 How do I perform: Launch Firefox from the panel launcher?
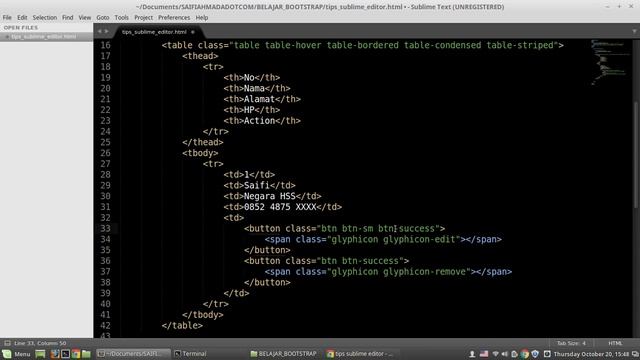point(55,354)
